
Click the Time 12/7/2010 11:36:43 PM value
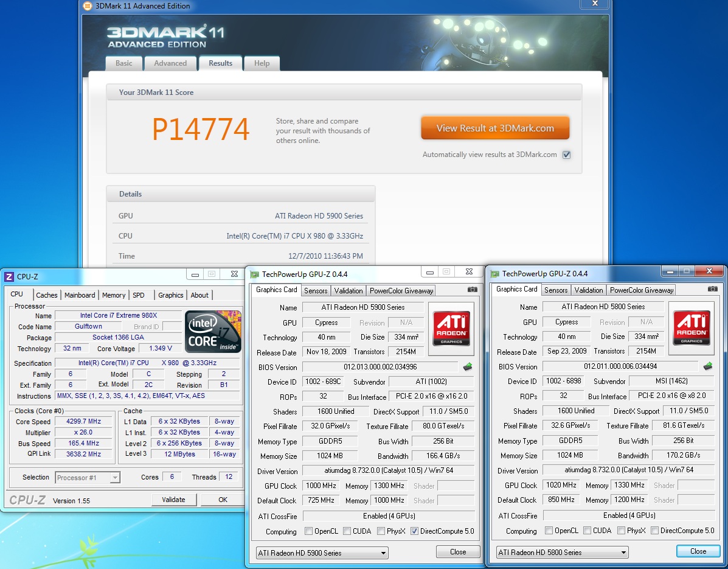[325, 256]
